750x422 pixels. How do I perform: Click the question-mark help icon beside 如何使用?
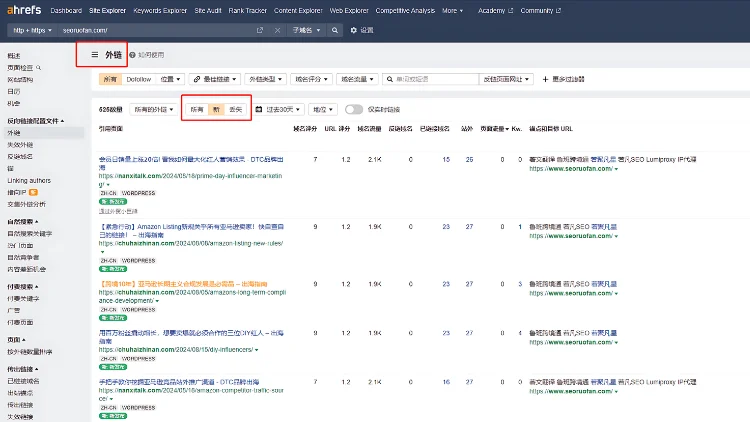(x=132, y=55)
